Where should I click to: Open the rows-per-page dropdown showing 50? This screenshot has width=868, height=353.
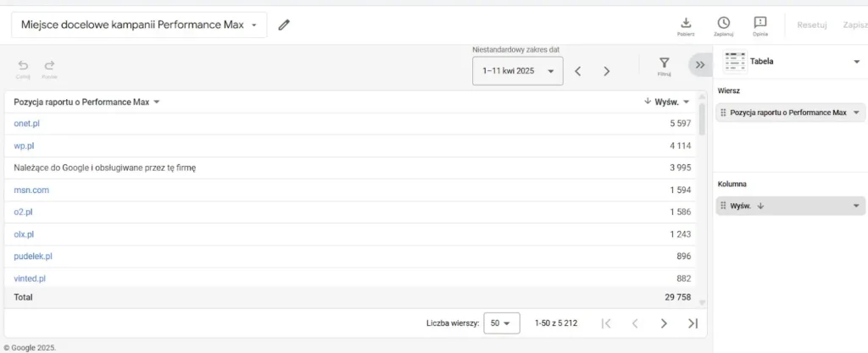click(x=502, y=323)
